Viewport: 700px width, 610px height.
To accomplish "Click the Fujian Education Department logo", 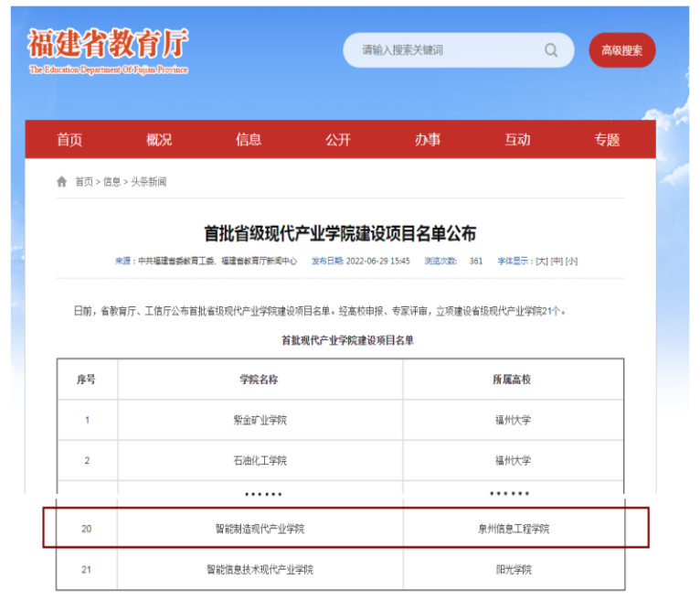I will (x=108, y=50).
